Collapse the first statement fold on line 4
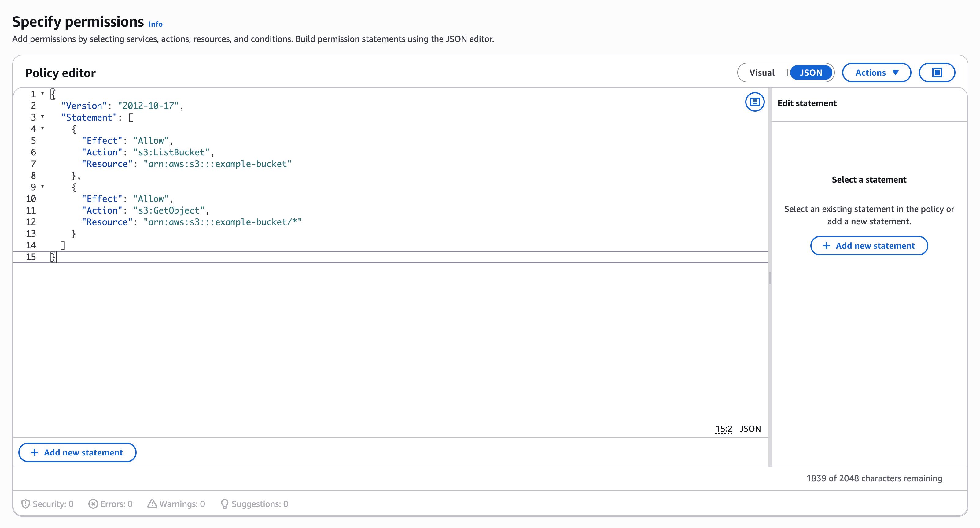 click(42, 128)
